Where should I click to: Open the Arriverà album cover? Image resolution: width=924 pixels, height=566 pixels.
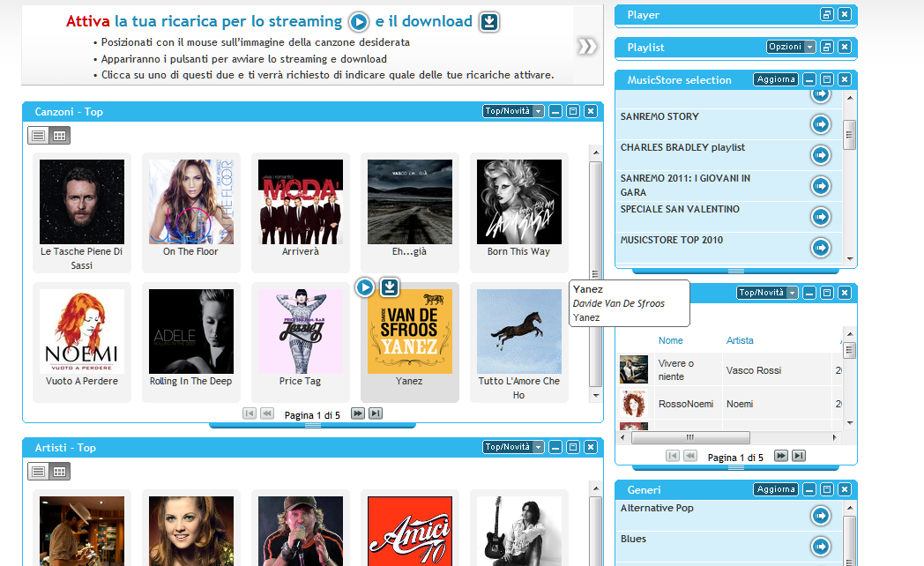point(301,201)
